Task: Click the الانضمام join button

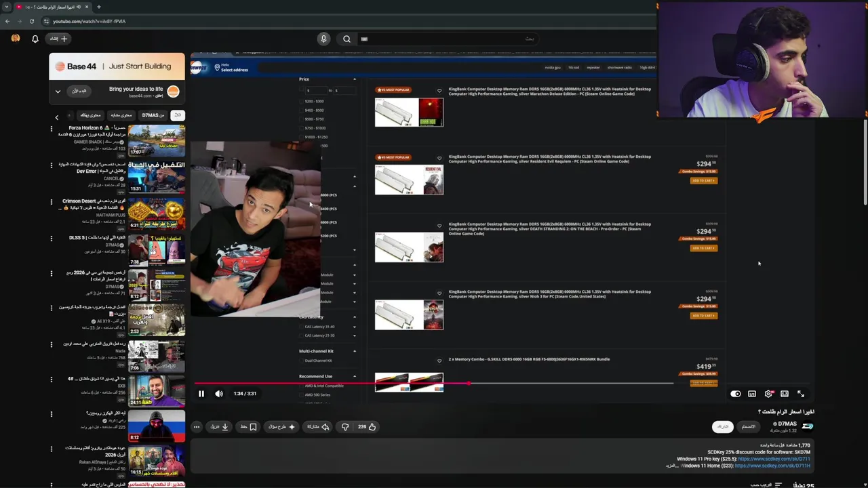Action: (748, 426)
